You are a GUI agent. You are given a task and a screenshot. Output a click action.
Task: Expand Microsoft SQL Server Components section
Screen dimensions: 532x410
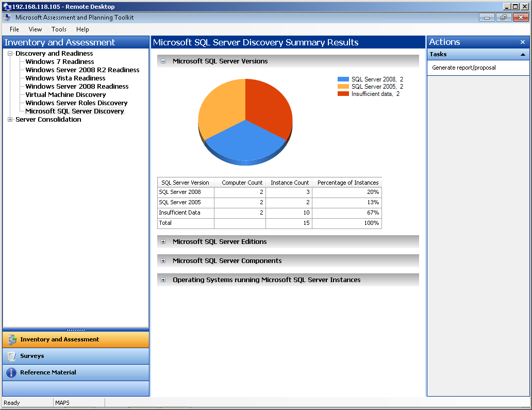coord(163,260)
